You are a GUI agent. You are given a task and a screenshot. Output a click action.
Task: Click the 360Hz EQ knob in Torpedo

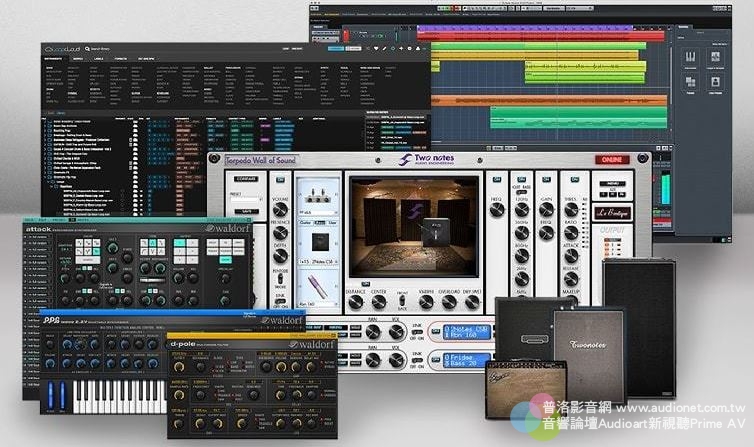coord(522,233)
